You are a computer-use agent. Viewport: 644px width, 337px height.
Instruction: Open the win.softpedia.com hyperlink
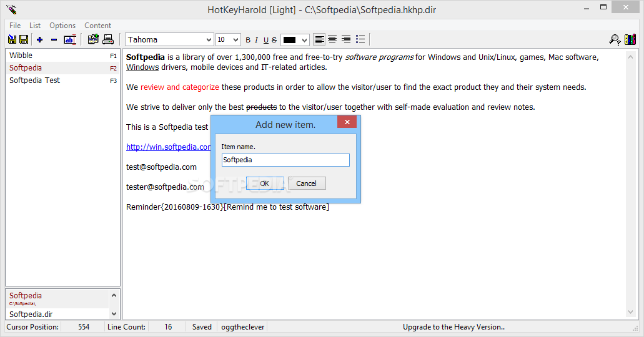click(x=169, y=147)
